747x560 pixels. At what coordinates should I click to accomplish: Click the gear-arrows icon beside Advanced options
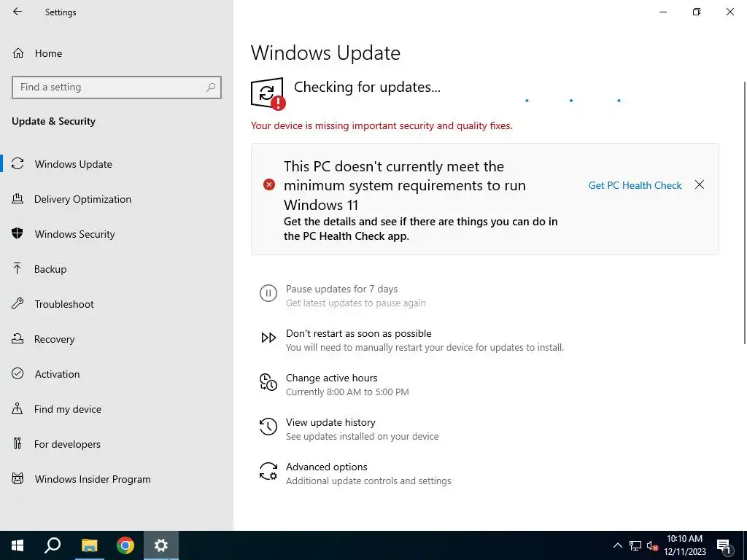click(x=268, y=471)
